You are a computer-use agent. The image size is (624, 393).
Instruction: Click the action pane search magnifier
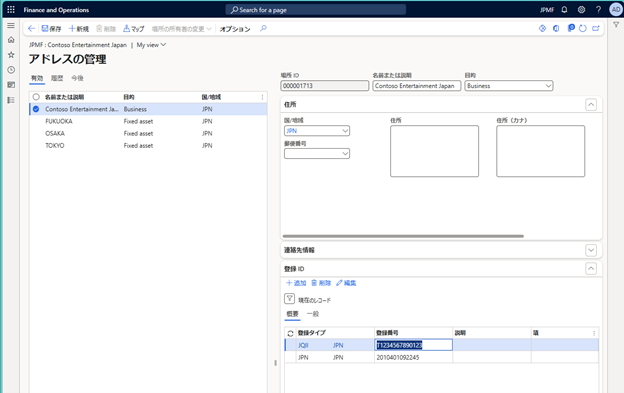point(263,28)
